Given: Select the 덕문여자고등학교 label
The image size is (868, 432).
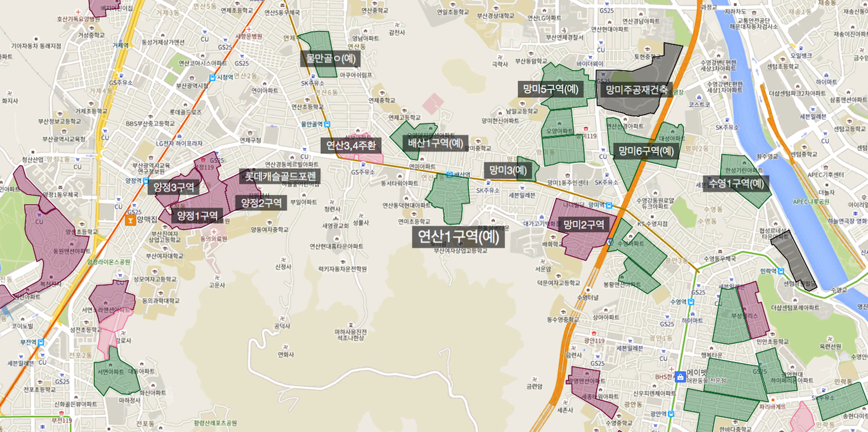Looking at the screenshot, I should click(x=558, y=283).
